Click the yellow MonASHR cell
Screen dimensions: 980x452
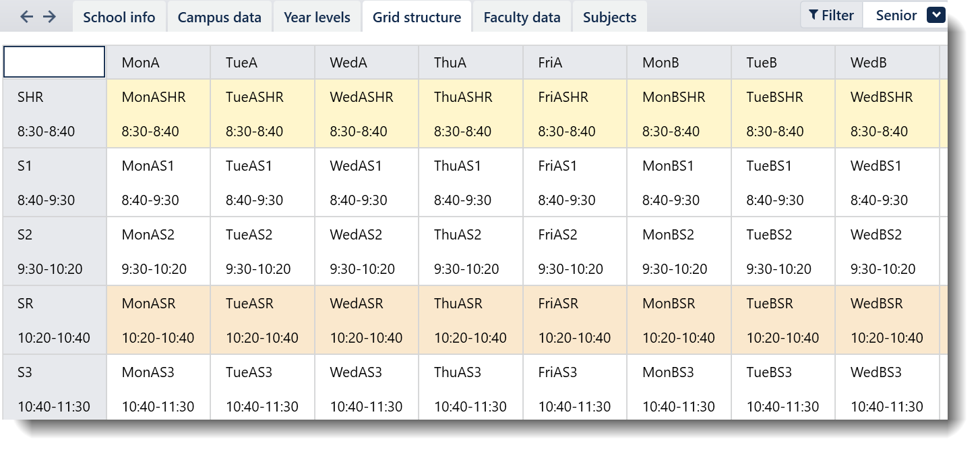click(158, 113)
